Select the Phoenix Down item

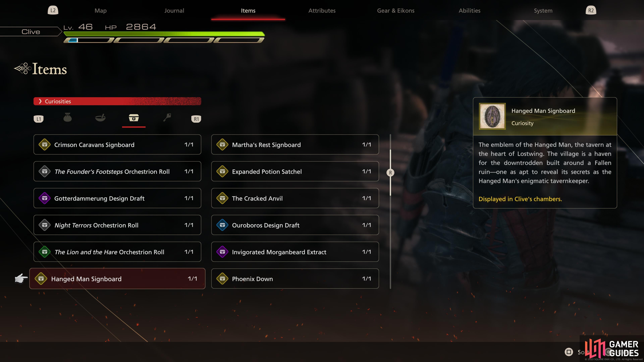[x=295, y=279]
